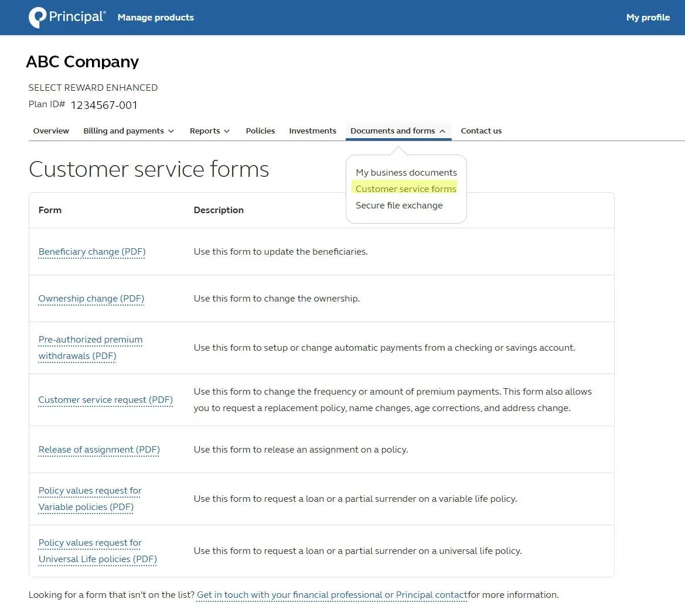The width and height of the screenshot is (685, 616).
Task: Click 'Use this form to update the beneficiaries' text
Action: (x=281, y=251)
